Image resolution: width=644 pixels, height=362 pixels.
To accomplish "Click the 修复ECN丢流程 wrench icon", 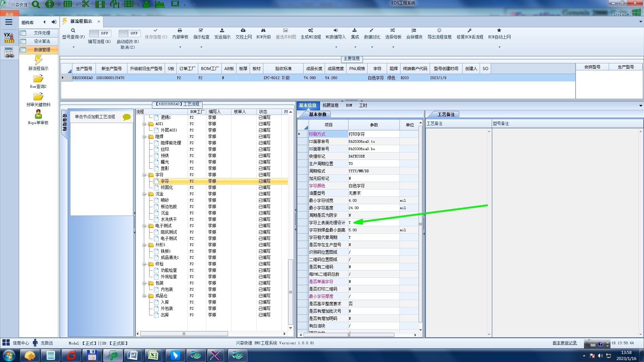I will (x=470, y=31).
